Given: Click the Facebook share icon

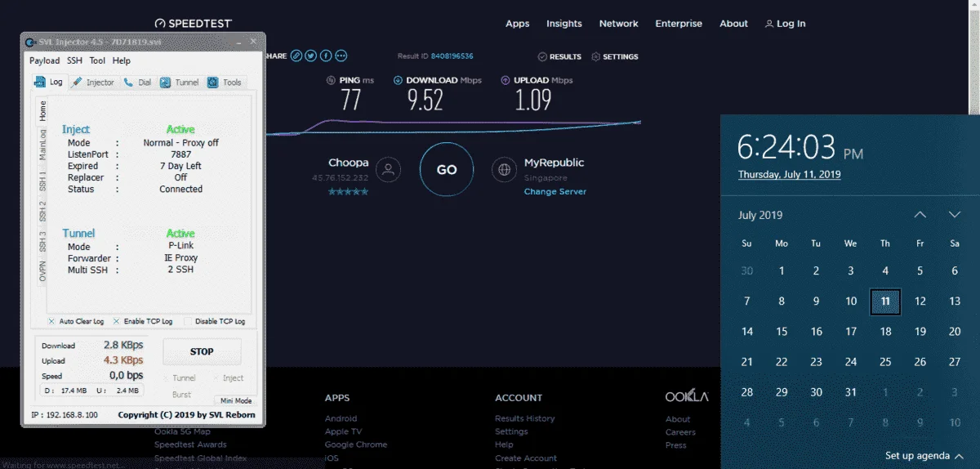Looking at the screenshot, I should point(326,56).
